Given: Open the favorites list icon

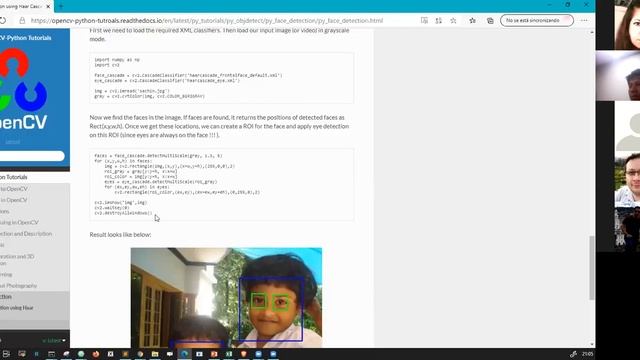Looking at the screenshot, I should (472, 20).
